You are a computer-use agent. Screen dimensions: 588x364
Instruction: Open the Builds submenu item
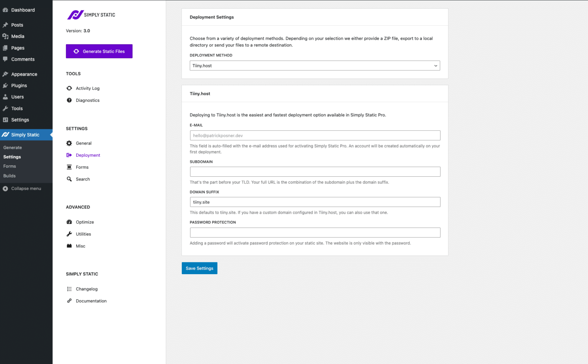click(x=10, y=176)
